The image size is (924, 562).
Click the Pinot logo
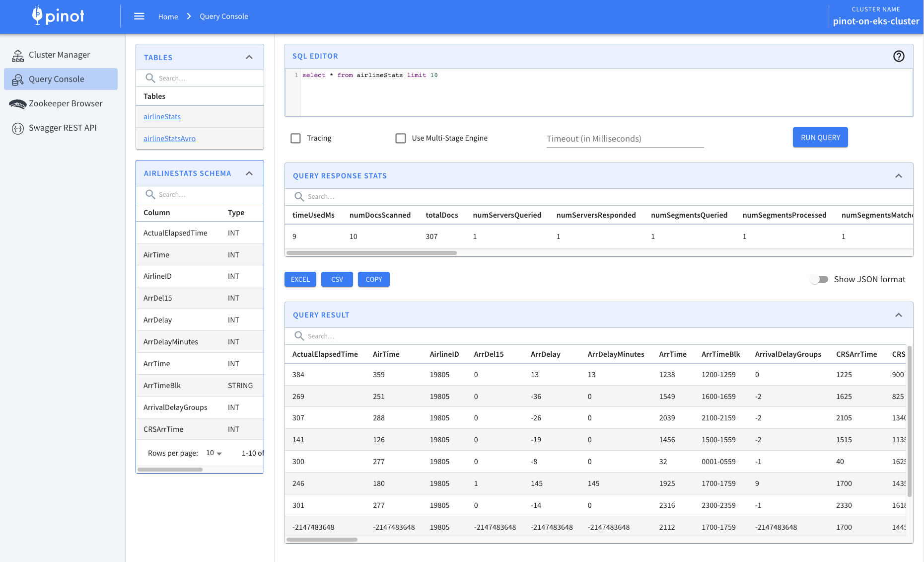[58, 16]
